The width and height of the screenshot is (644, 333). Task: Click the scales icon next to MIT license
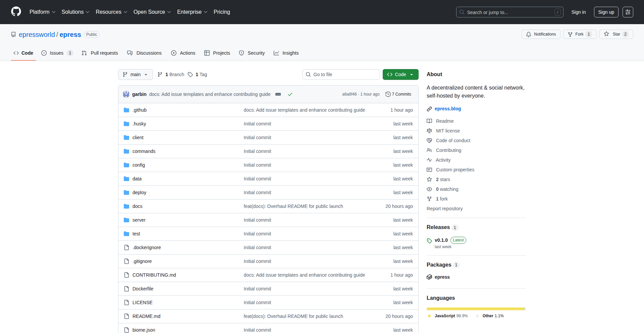429,131
